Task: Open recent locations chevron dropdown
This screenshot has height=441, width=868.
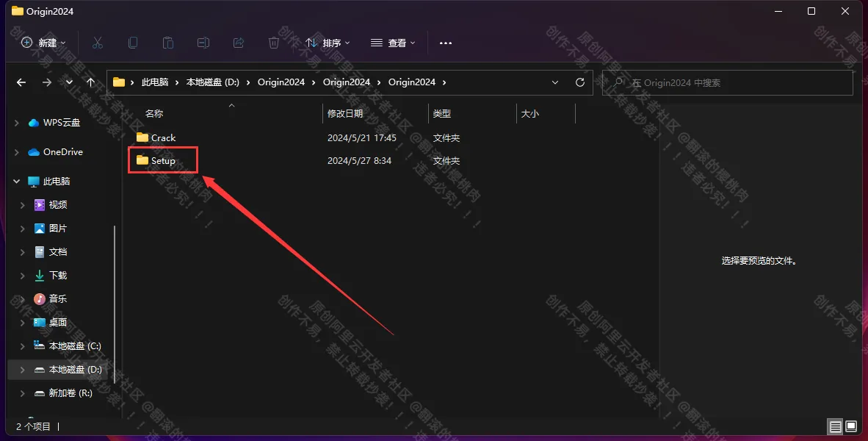Action: (x=69, y=82)
